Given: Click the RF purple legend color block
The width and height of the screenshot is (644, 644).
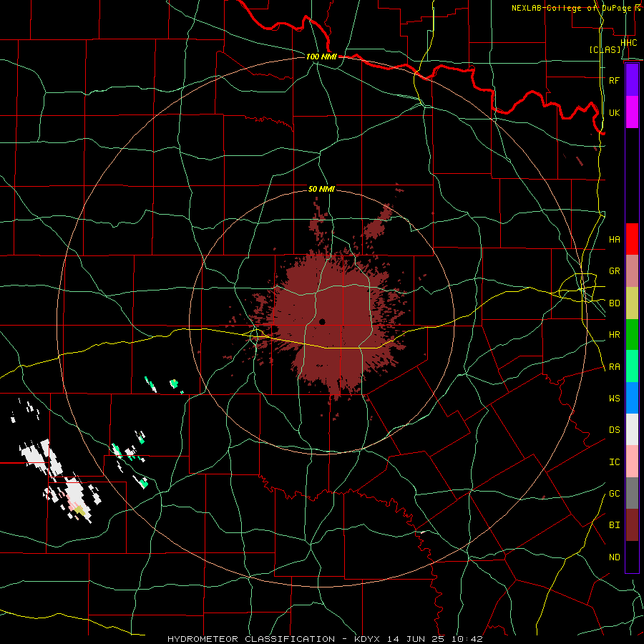Looking at the screenshot, I should pyautogui.click(x=632, y=80).
